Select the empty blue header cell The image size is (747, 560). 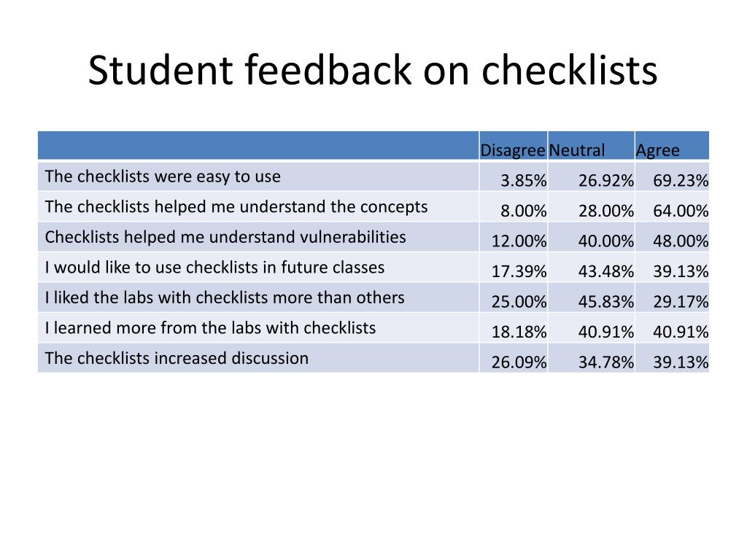coord(258,146)
